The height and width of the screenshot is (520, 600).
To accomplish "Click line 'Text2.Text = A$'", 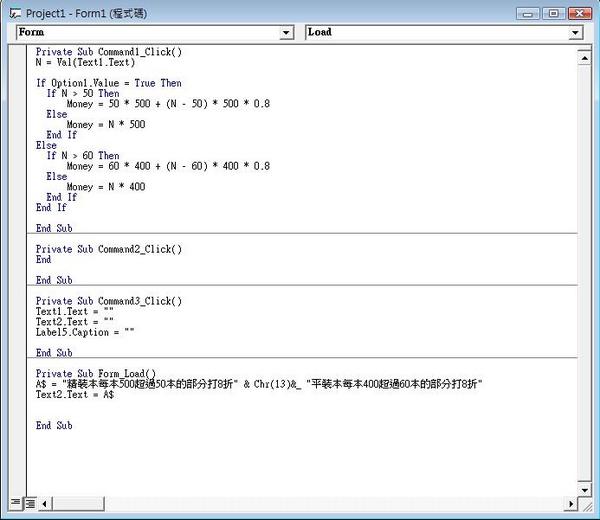I will click(75, 394).
